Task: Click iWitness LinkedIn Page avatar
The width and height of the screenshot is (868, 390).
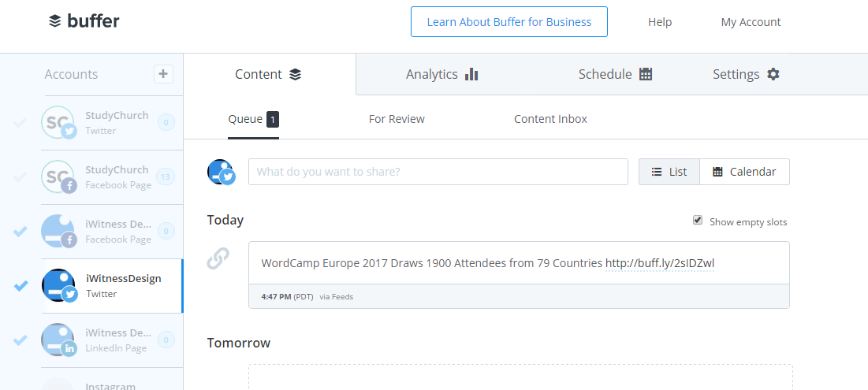Action: [x=58, y=340]
